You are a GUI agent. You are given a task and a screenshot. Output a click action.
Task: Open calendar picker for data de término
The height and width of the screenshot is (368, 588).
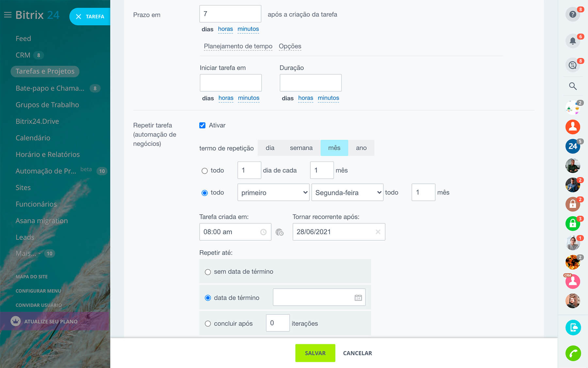coord(358,298)
